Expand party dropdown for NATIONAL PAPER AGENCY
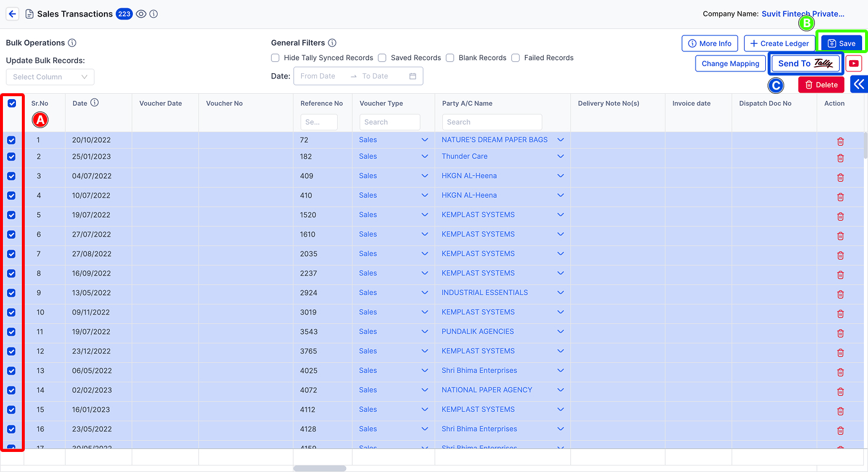The image size is (868, 472). tap(560, 390)
